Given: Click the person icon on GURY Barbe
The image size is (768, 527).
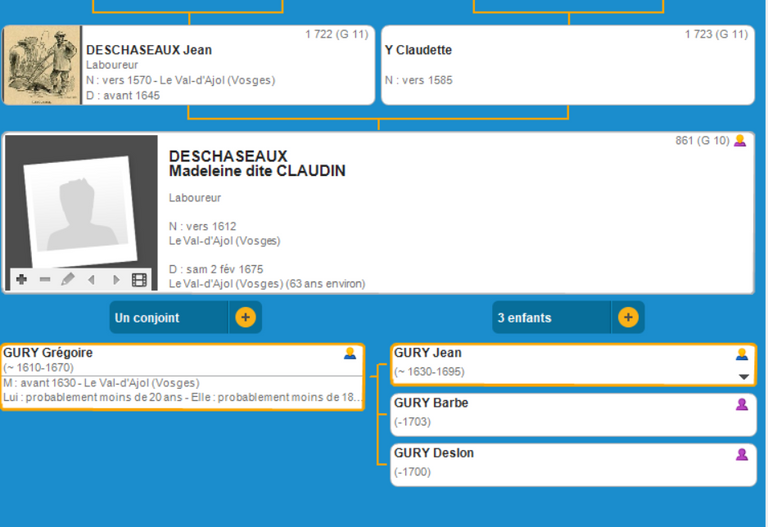Looking at the screenshot, I should coord(742,404).
